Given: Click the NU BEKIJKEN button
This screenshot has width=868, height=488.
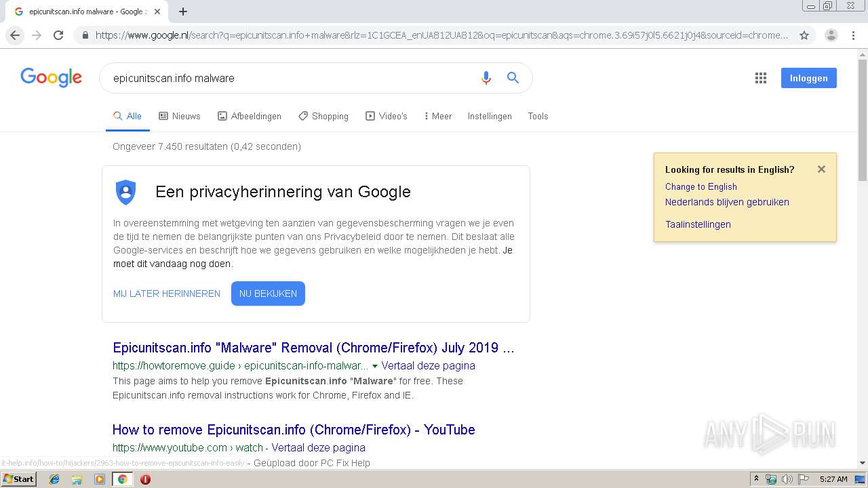Looking at the screenshot, I should pos(268,293).
